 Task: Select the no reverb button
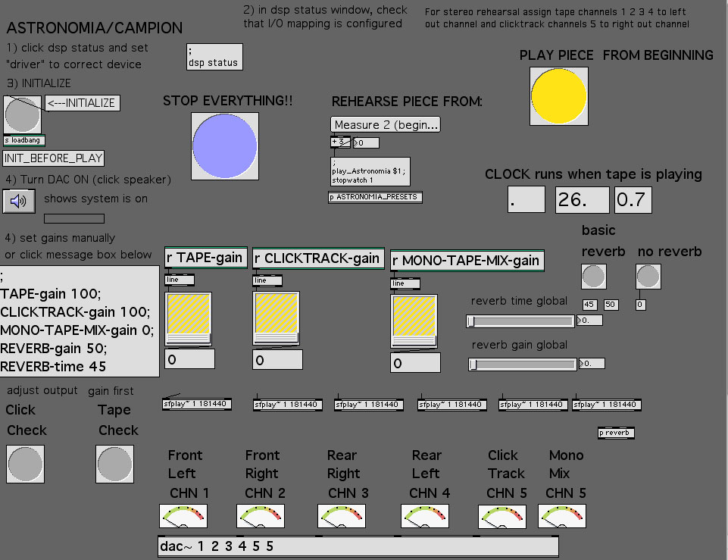(648, 277)
